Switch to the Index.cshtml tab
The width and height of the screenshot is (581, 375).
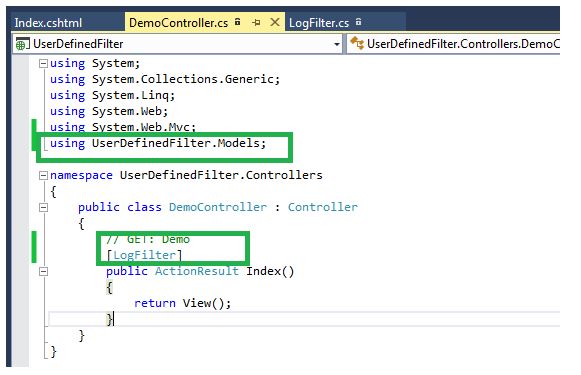[48, 23]
